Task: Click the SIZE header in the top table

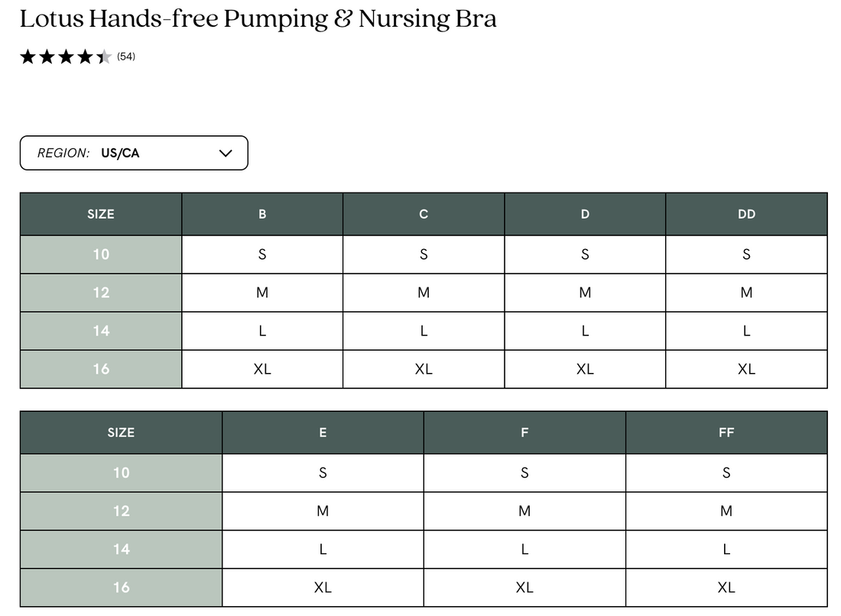Action: pyautogui.click(x=100, y=214)
